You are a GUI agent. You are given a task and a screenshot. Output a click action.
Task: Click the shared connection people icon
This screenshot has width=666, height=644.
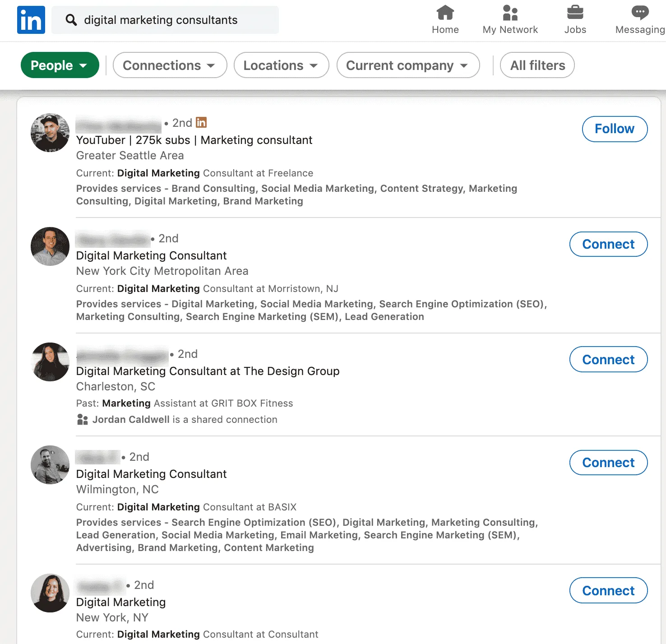[82, 420]
